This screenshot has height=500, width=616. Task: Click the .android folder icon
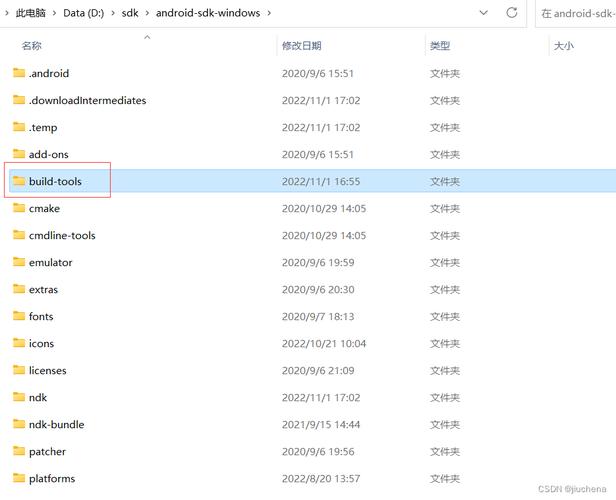point(18,73)
